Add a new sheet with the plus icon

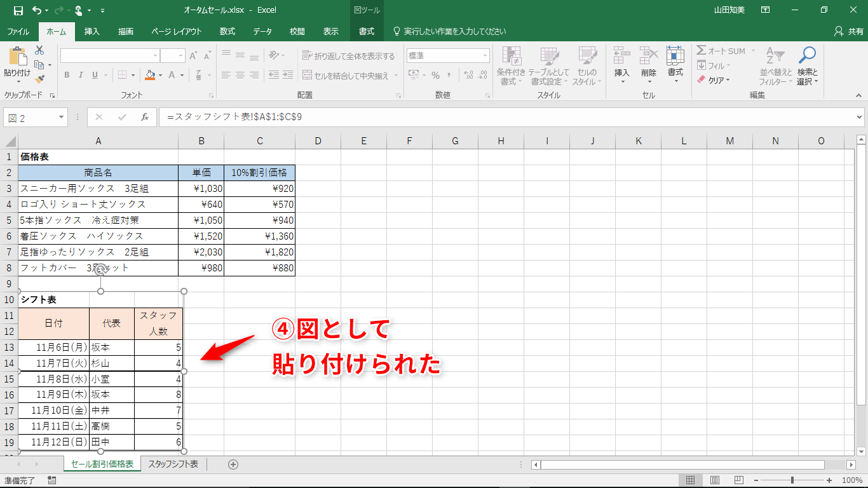click(x=233, y=464)
